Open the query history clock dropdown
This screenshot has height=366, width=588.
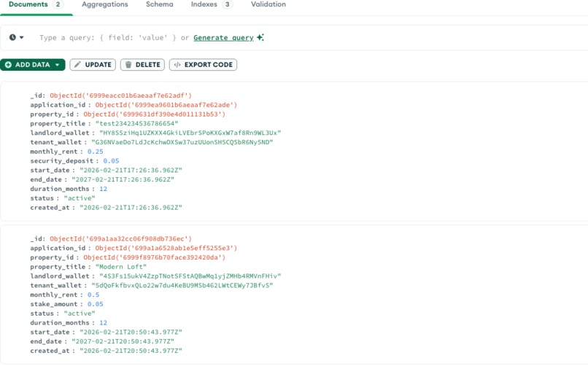(x=17, y=37)
